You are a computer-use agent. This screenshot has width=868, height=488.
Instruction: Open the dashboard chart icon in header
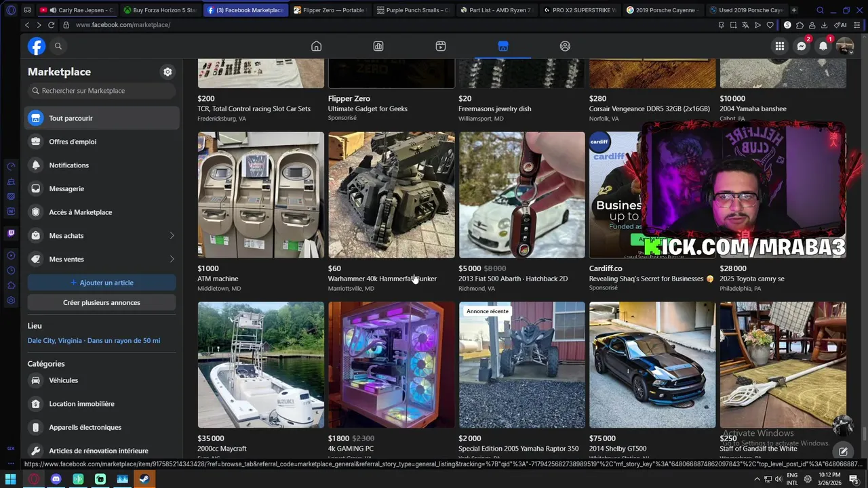(x=378, y=46)
